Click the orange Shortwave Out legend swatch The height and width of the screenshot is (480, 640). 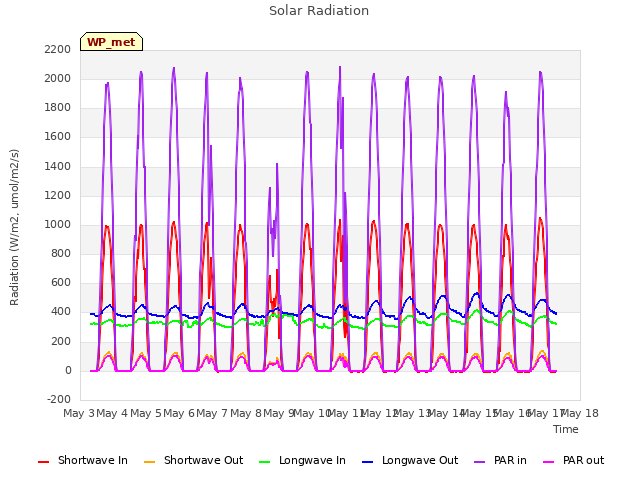149,462
